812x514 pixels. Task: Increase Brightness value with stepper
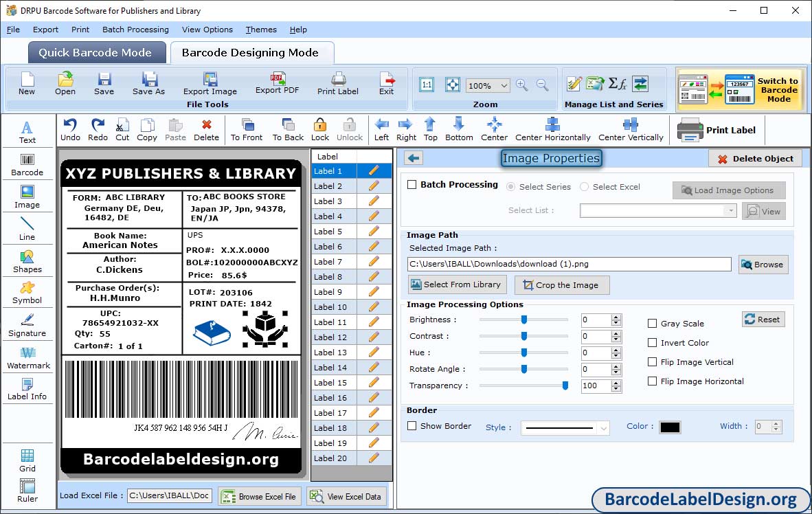[x=616, y=317]
